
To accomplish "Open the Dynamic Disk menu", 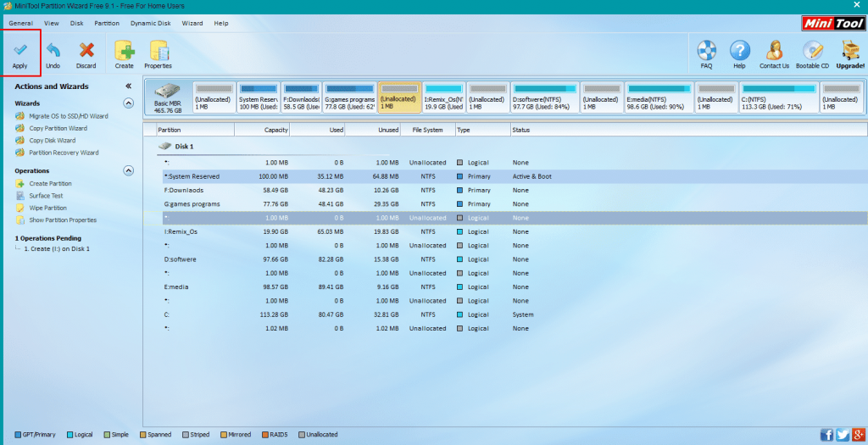I will pyautogui.click(x=151, y=23).
